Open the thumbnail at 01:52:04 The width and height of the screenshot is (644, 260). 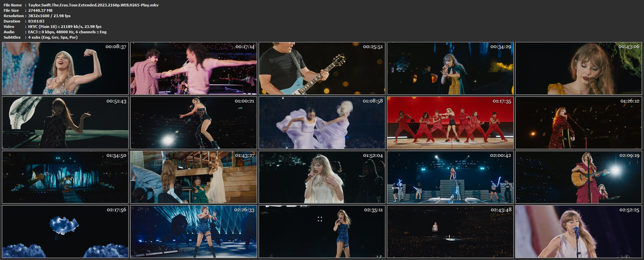click(x=322, y=177)
